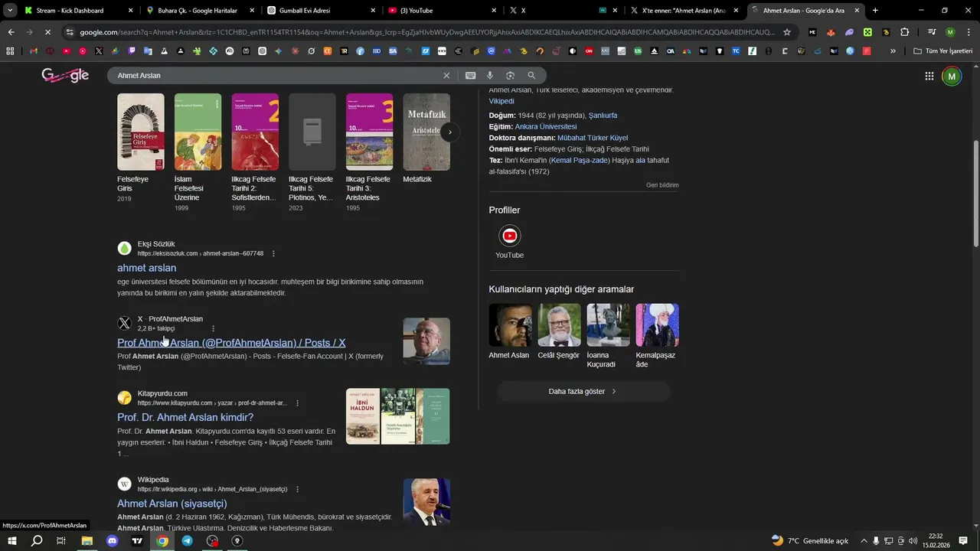Image resolution: width=980 pixels, height=551 pixels.
Task: Open Ioanna Kuçuradi related search card
Action: [x=608, y=336]
